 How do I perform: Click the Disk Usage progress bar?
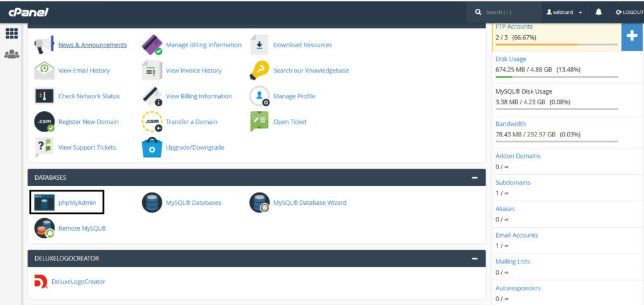click(x=557, y=77)
